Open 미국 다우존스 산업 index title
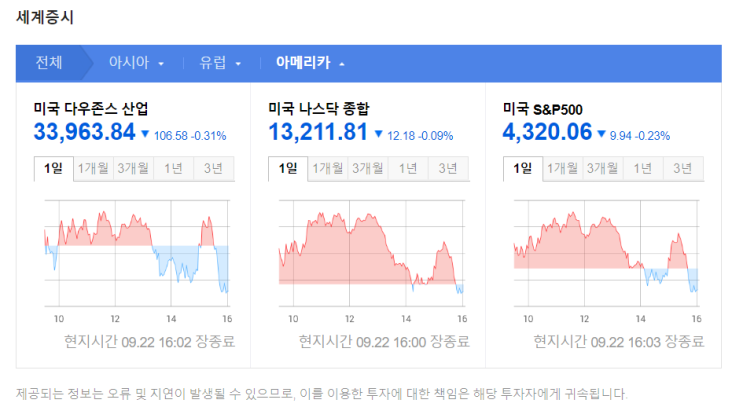The height and width of the screenshot is (407, 743). 91,109
